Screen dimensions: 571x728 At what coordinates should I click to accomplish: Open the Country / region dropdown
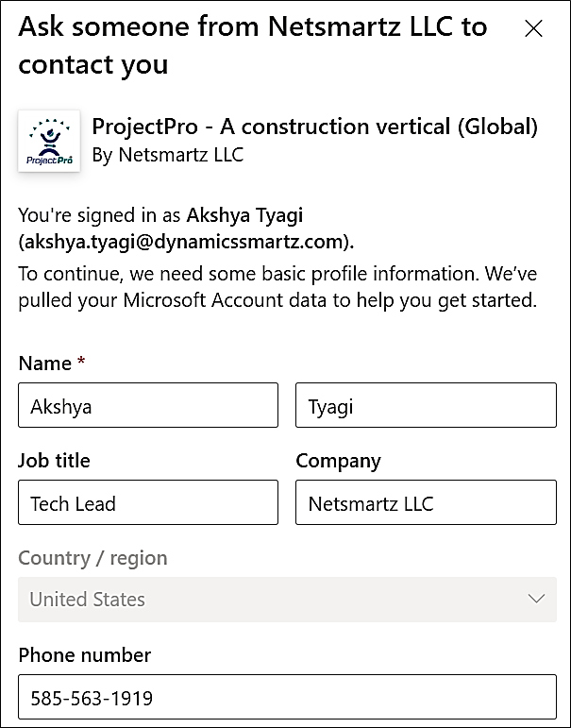pos(287,599)
